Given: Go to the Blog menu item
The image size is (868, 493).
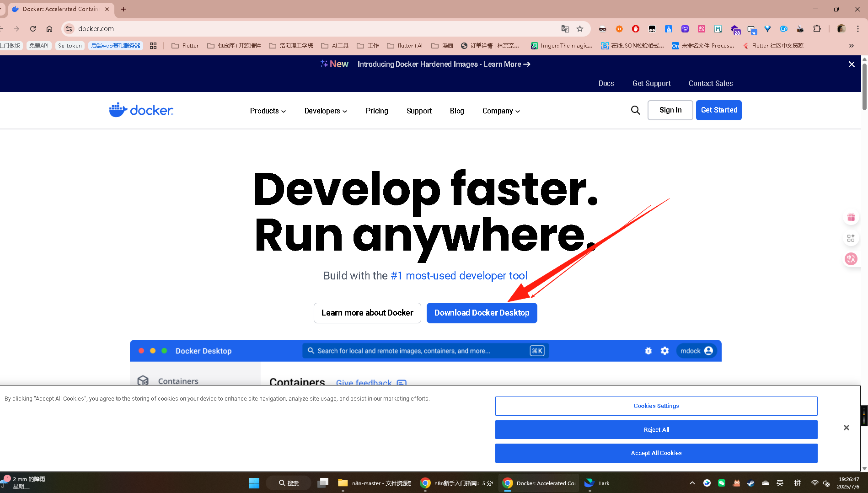Looking at the screenshot, I should (x=457, y=111).
